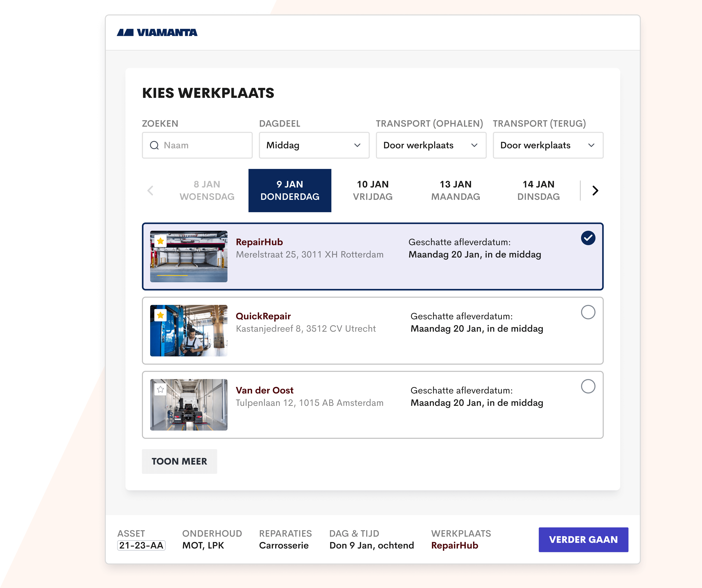Click address Merelstraat 25, 3011 XH Rotterdam

point(310,255)
